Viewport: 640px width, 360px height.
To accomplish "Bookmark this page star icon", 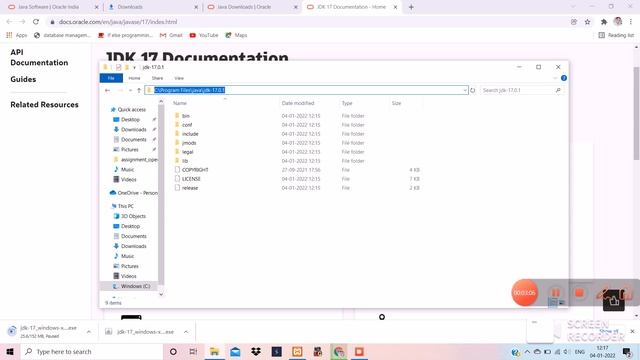I will coord(587,22).
